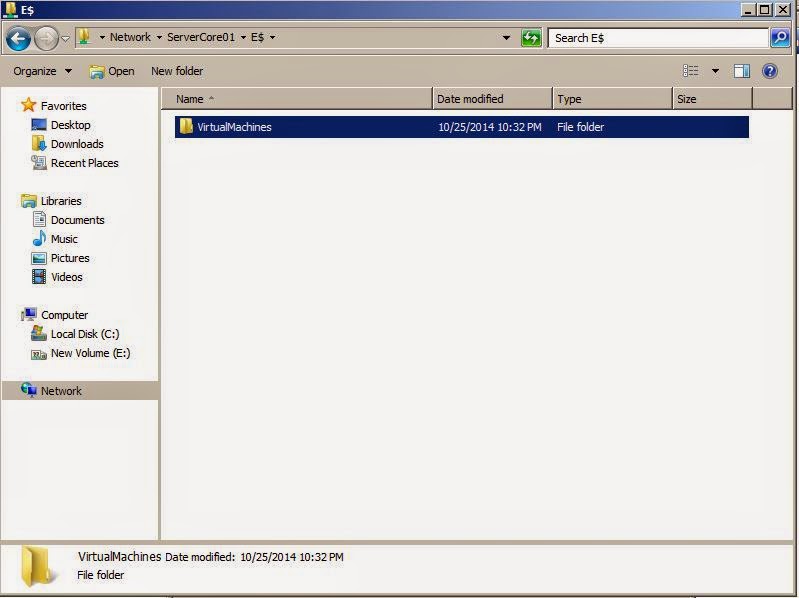
Task: Open Recent Places in navigation pane
Action: pyautogui.click(x=85, y=163)
